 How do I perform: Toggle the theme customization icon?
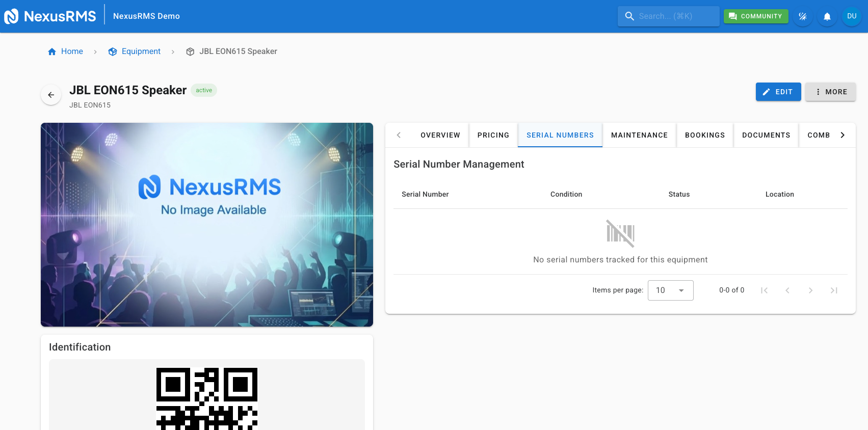[802, 16]
